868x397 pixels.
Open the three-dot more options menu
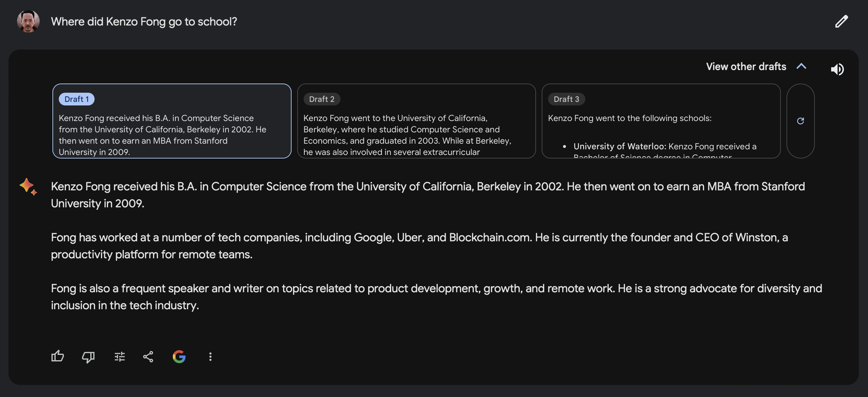point(210,357)
